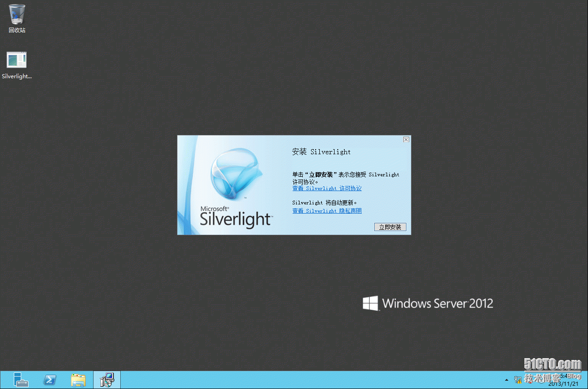The width and height of the screenshot is (588, 389).
Task: Select the Recycle Bin desktop icon
Action: 17,19
